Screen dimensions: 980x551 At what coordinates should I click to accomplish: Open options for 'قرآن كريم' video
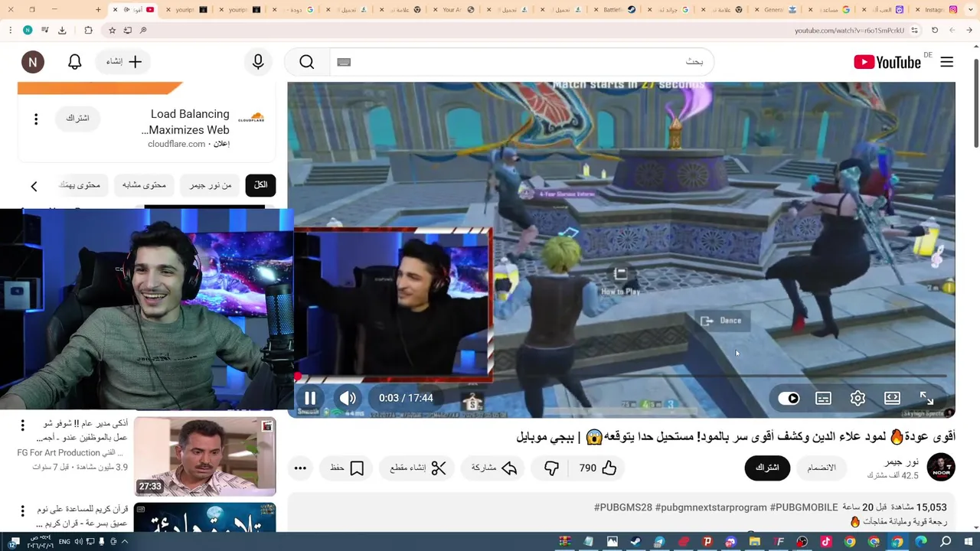coord(22,510)
